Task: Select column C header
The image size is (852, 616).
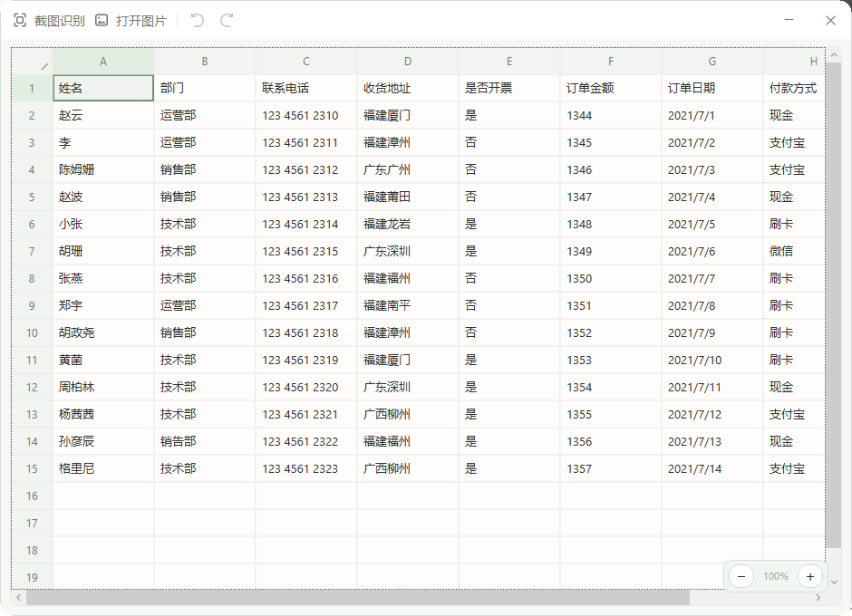Action: coord(306,62)
